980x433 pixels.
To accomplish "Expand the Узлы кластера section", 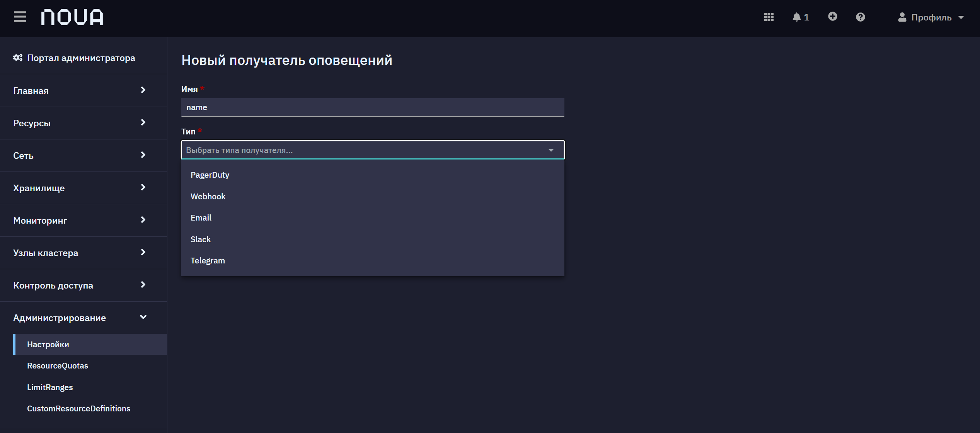I will click(x=84, y=253).
